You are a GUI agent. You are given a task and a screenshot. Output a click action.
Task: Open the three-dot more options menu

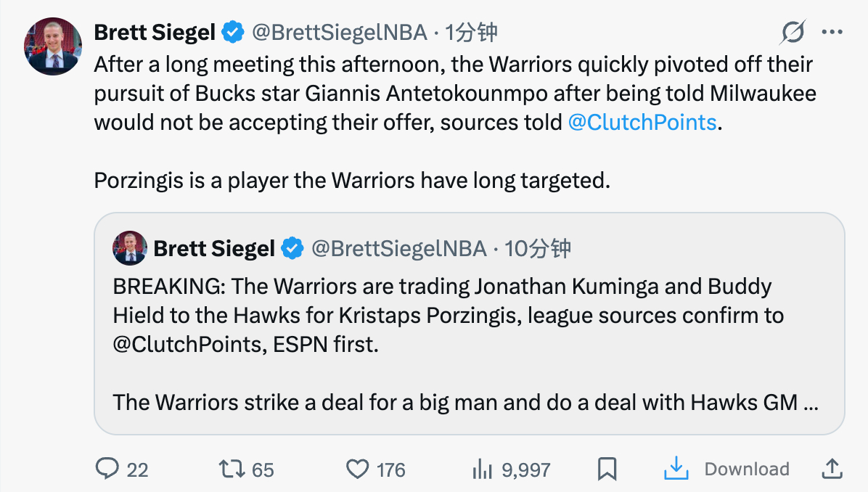point(832,32)
